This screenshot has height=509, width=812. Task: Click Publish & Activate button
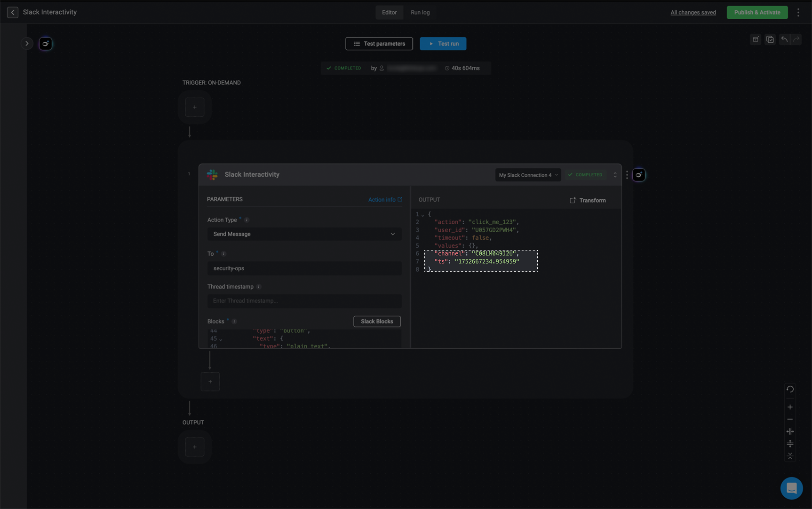tap(757, 12)
